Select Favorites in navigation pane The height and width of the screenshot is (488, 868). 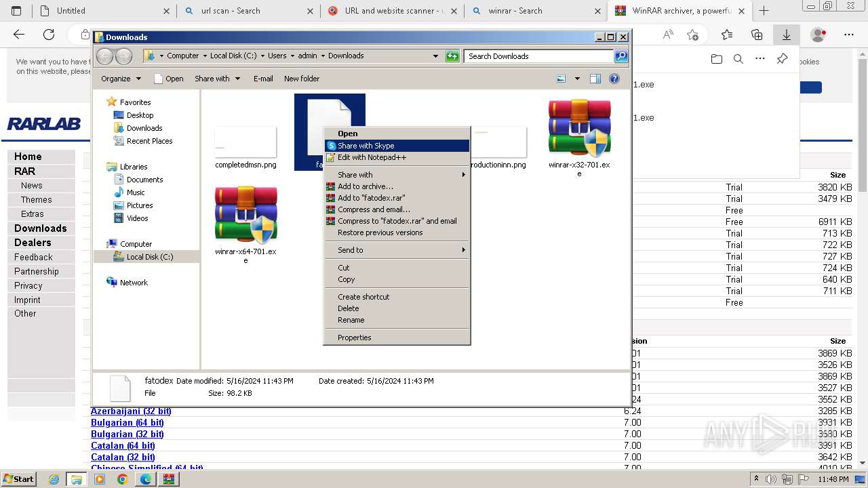(135, 102)
